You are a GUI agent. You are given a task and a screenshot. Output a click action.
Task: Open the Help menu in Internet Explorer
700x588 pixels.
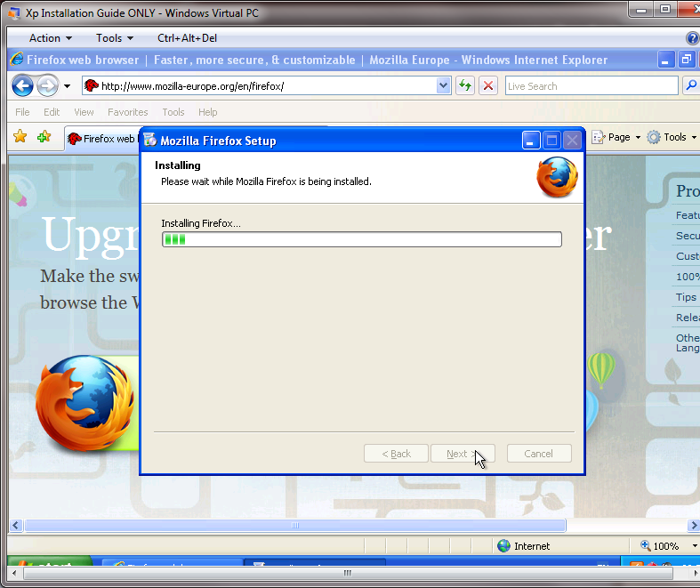pyautogui.click(x=207, y=112)
